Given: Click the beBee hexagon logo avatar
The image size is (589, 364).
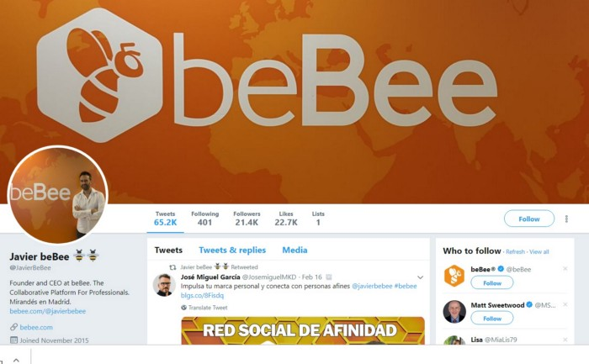Looking at the screenshot, I should point(454,276).
